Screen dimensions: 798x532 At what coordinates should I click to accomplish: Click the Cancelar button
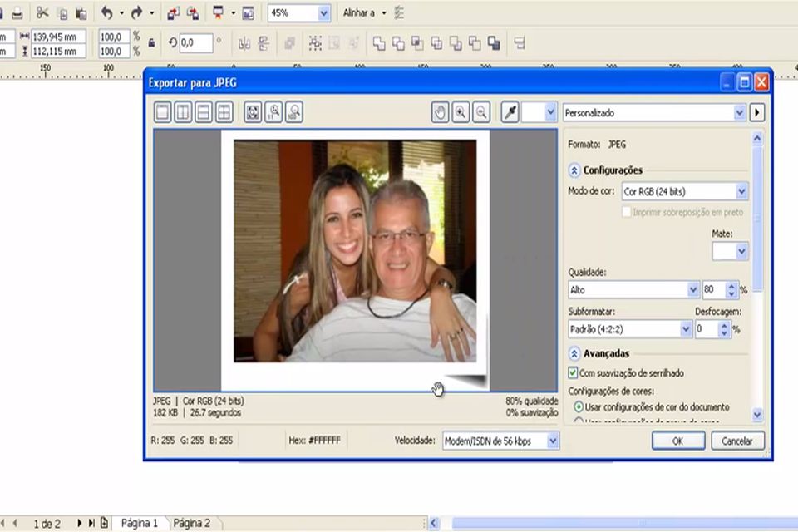coord(737,441)
